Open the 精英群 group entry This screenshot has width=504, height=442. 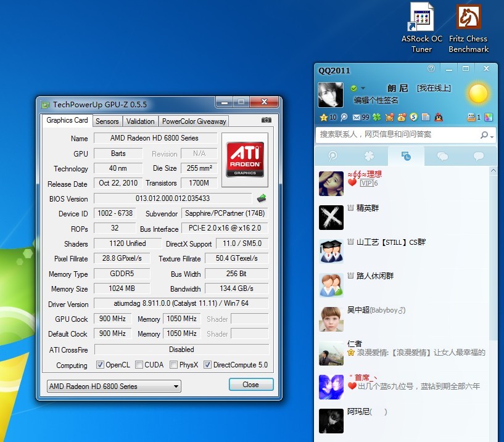pos(402,218)
